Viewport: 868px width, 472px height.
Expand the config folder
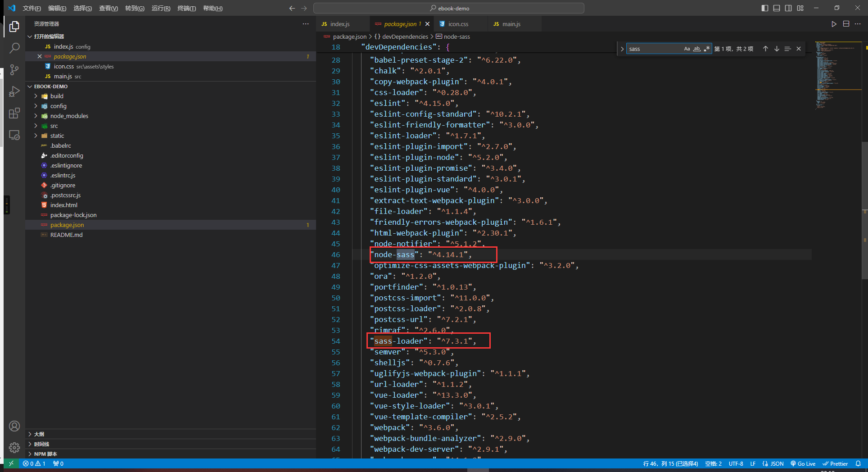coord(36,106)
